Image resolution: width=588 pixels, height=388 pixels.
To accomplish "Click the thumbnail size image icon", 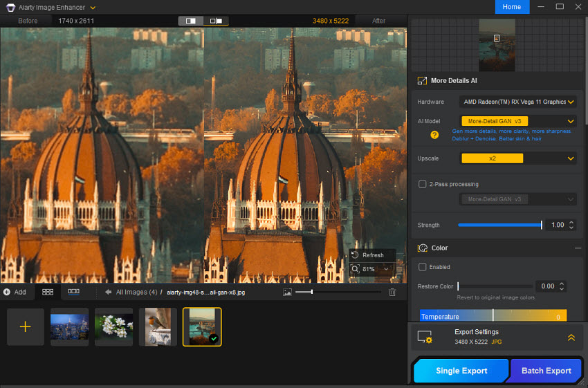I will tap(287, 292).
